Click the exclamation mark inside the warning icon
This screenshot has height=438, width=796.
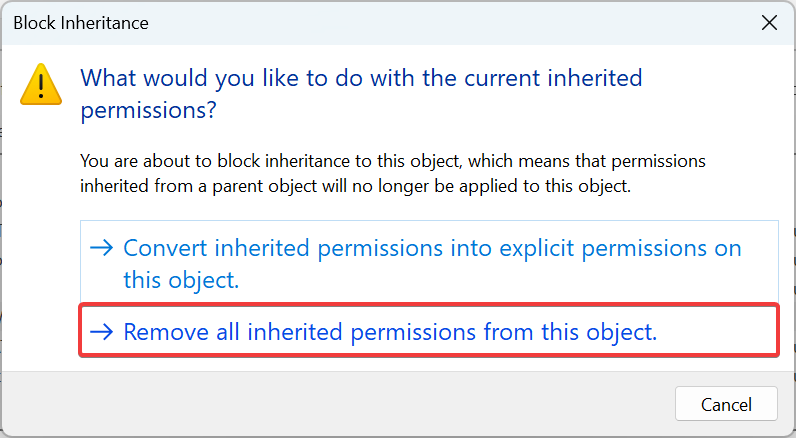pyautogui.click(x=41, y=85)
